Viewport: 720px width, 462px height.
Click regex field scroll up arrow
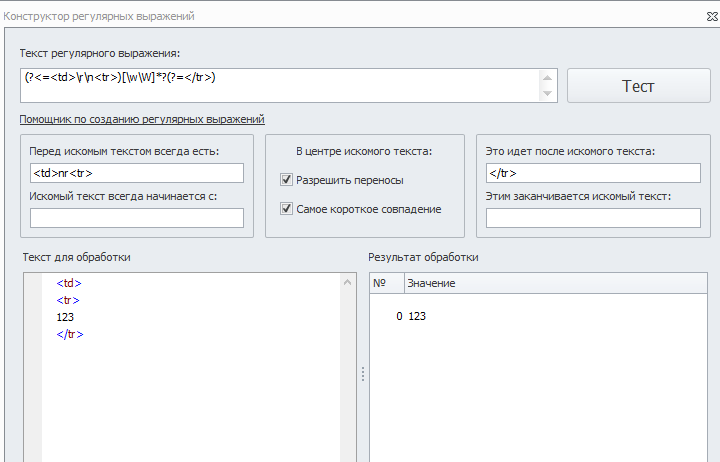[x=547, y=78]
